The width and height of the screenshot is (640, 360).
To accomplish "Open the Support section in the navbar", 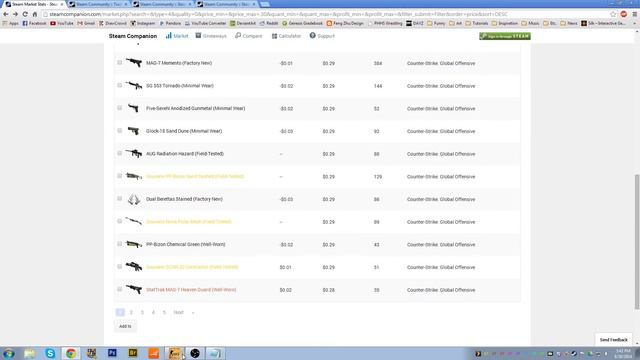I will (322, 36).
